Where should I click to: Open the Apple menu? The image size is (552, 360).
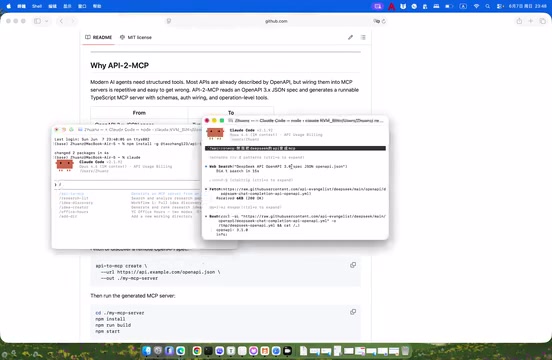point(8,6)
